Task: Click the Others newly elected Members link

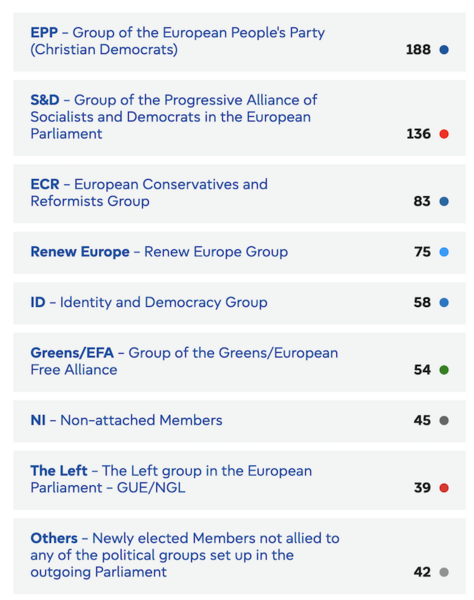Action: (x=185, y=555)
